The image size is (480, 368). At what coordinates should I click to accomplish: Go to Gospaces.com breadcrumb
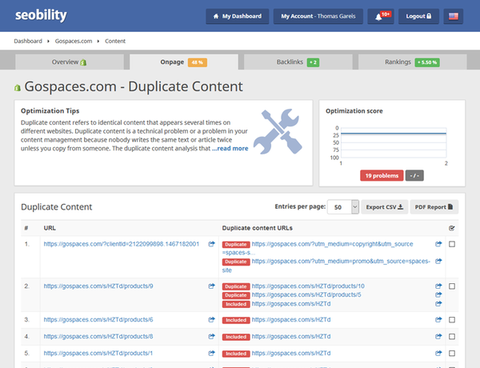pos(73,41)
